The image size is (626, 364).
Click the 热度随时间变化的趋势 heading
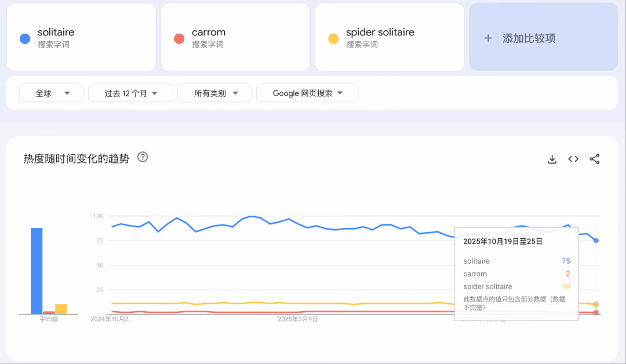77,159
